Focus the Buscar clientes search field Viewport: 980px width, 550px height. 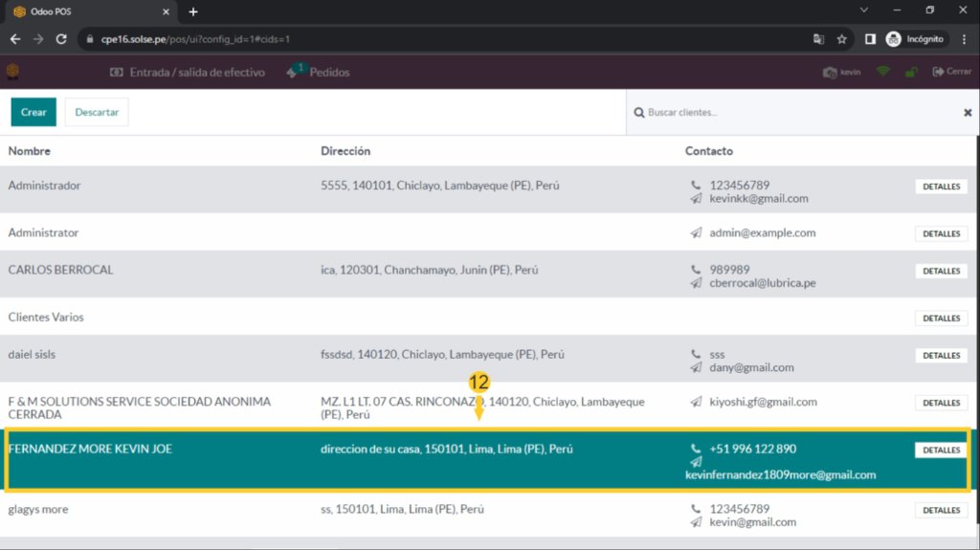click(794, 113)
